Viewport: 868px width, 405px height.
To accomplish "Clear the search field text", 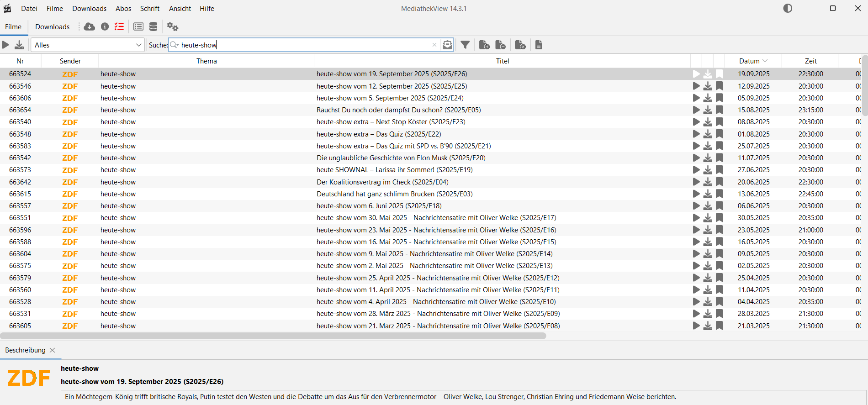I will coord(434,45).
